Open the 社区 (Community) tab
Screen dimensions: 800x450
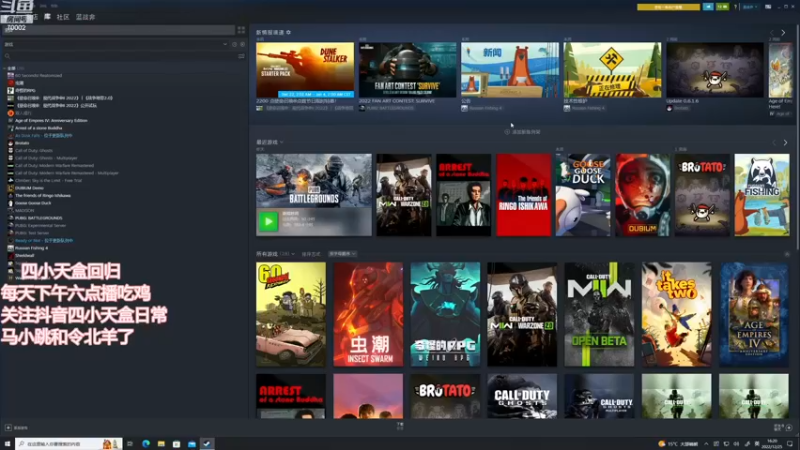pos(63,17)
